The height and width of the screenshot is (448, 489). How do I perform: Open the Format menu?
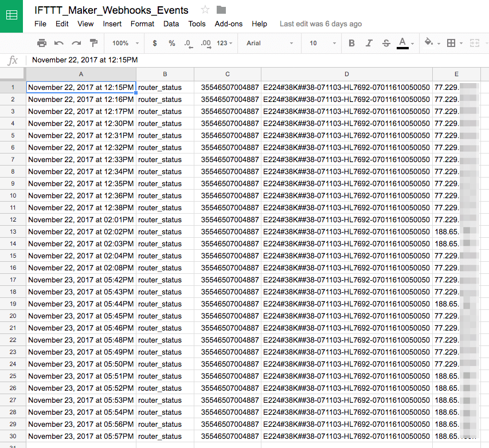click(x=142, y=24)
